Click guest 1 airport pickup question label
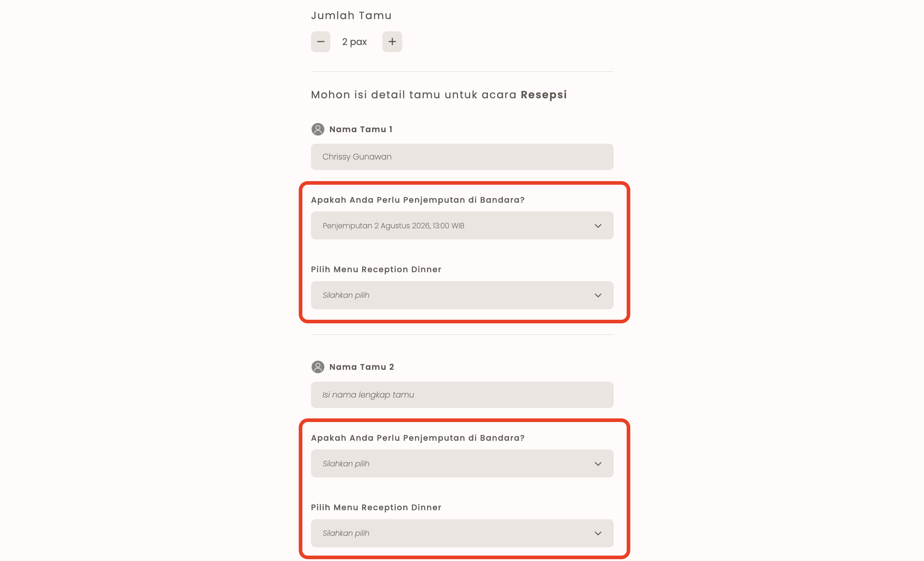 417,200
